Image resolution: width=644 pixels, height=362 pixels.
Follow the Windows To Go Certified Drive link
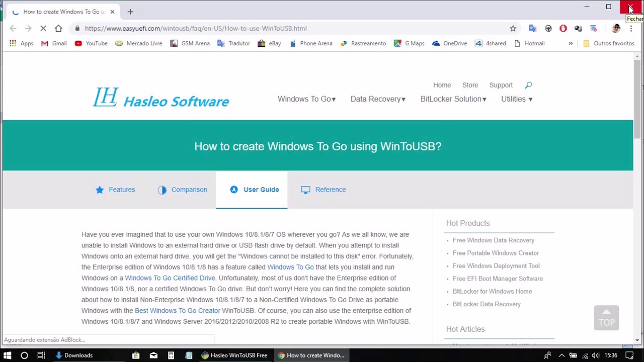pos(170,278)
